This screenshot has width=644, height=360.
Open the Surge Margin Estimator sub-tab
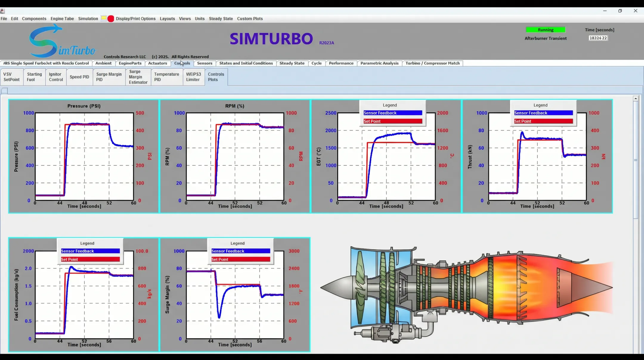pyautogui.click(x=138, y=77)
